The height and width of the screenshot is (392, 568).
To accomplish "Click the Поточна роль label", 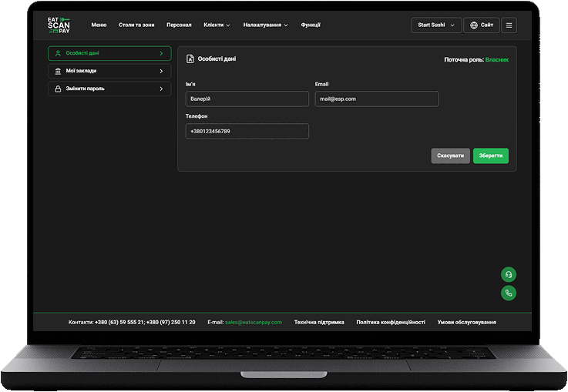I will [464, 60].
